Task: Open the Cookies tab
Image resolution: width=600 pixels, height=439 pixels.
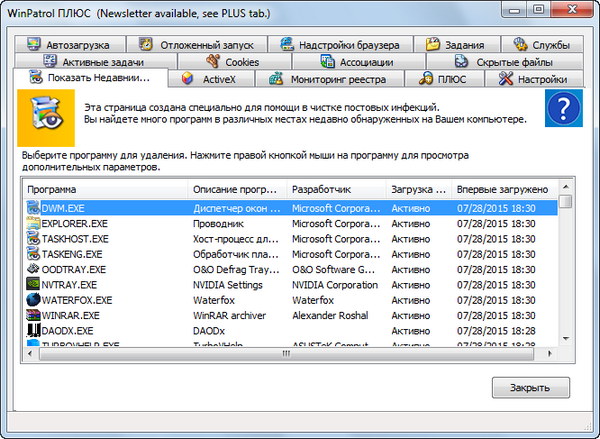Action: pyautogui.click(x=232, y=62)
